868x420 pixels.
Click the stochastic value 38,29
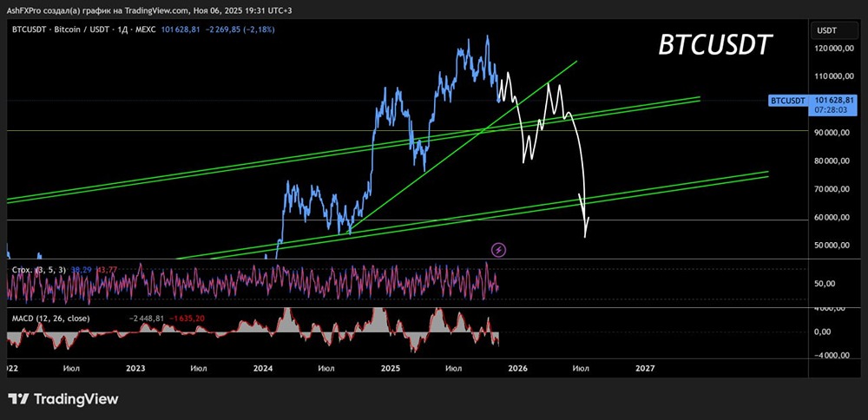pos(82,270)
